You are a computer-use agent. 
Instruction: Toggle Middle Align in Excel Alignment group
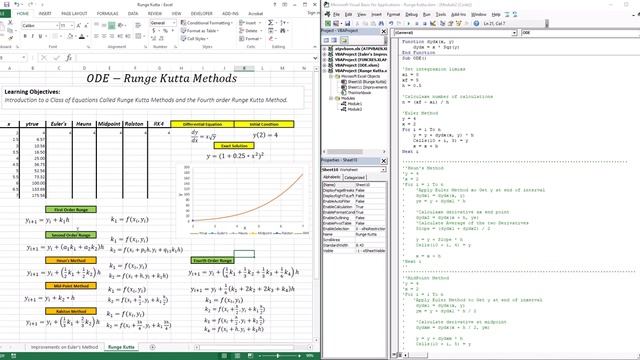(104, 25)
